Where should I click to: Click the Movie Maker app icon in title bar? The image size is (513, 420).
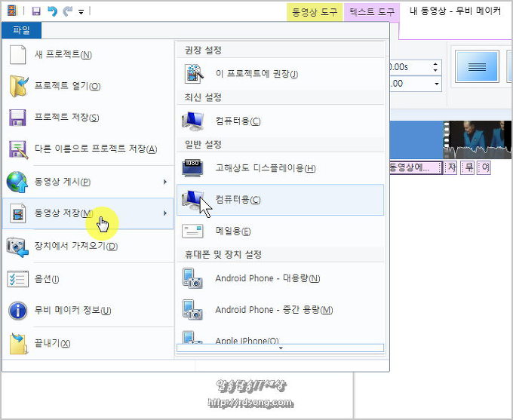coord(12,11)
